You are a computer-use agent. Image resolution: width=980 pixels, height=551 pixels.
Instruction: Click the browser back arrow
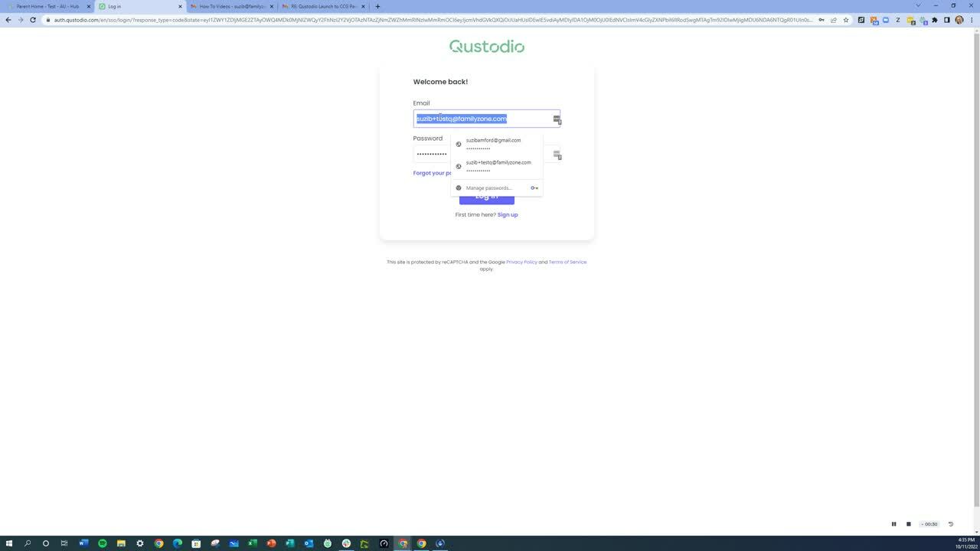coord(8,20)
